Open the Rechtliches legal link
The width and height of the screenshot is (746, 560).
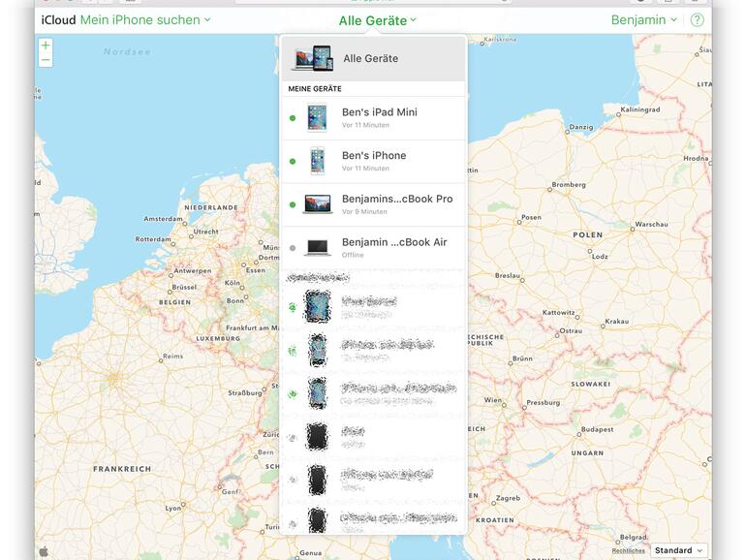click(628, 551)
